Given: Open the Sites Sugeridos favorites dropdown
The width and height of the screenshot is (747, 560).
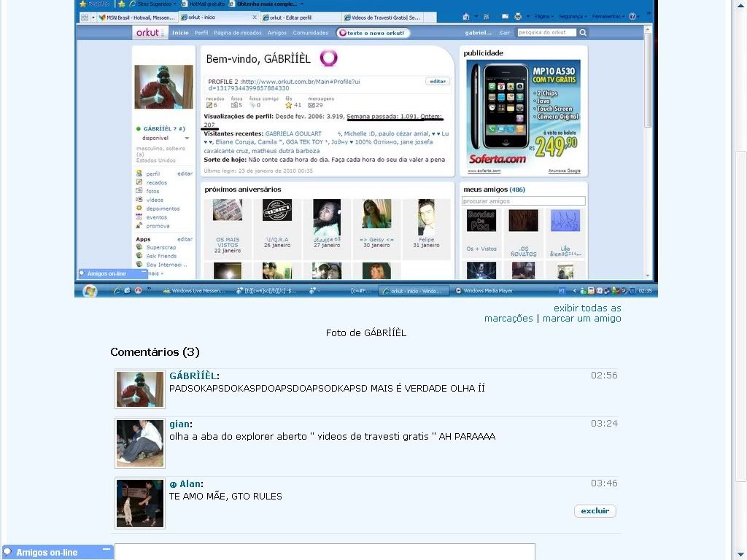Looking at the screenshot, I should click(x=153, y=4).
